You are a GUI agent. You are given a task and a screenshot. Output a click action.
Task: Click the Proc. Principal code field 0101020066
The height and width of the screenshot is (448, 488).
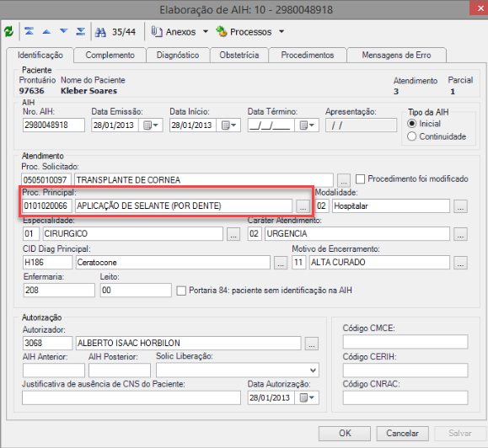[x=47, y=205]
